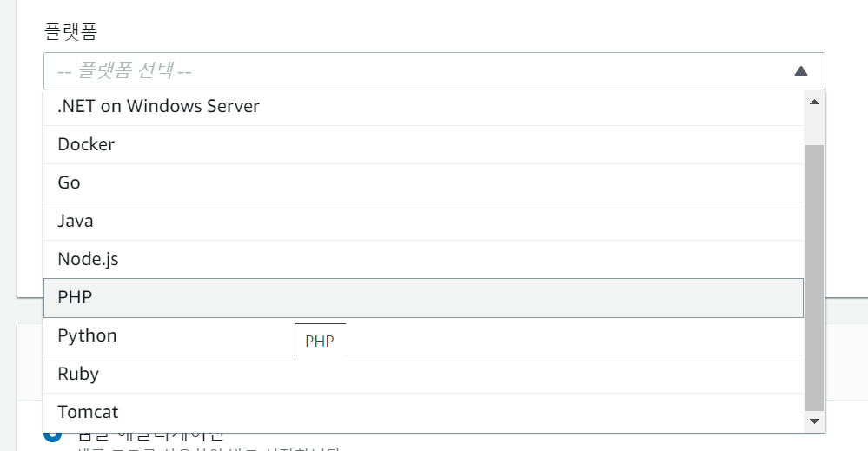Viewport: 868px width, 451px height.
Task: Click the dropdown list scroll down arrow
Action: [814, 421]
